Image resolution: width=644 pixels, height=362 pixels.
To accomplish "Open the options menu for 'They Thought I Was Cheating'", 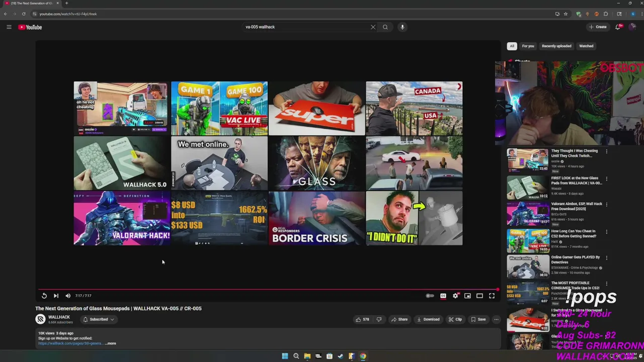I will [x=606, y=151].
